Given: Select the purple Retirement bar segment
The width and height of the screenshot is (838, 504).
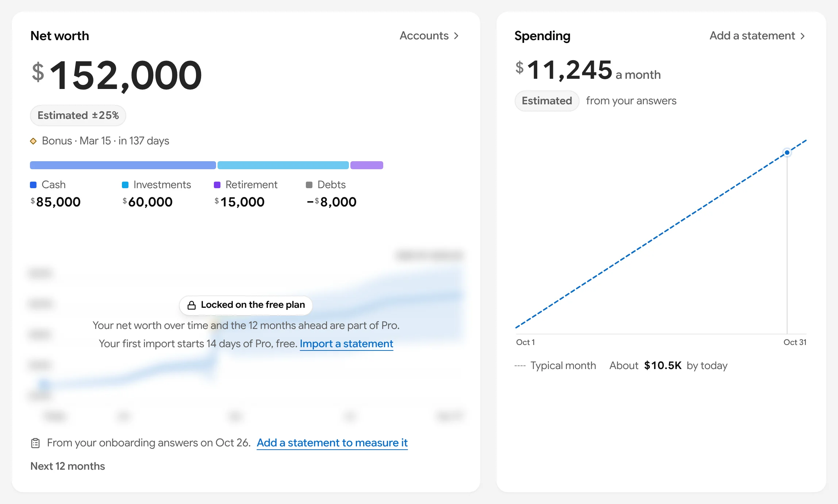Looking at the screenshot, I should [x=367, y=165].
